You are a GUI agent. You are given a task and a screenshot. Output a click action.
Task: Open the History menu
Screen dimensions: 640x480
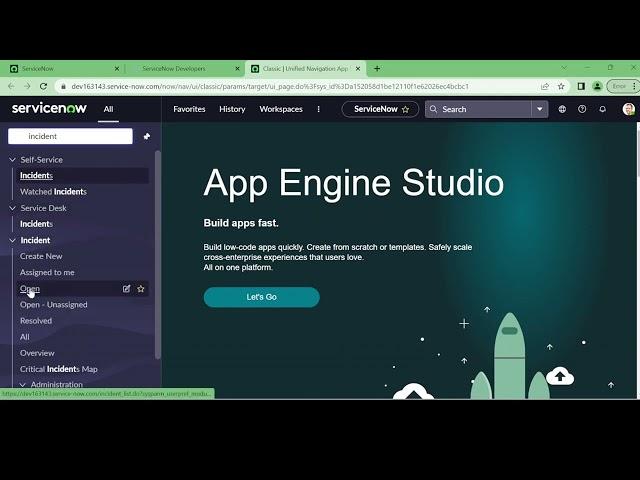tap(232, 109)
